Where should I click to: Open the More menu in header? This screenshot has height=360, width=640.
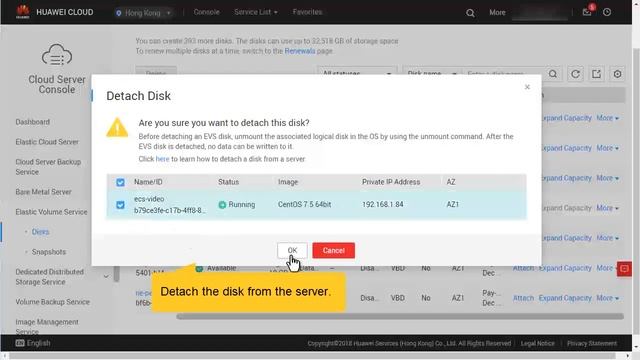[x=497, y=13]
